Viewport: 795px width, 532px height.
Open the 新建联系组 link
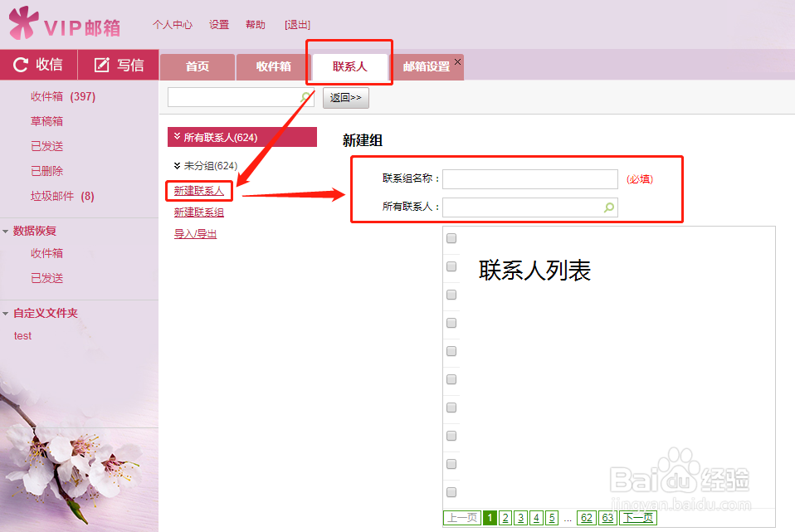pyautogui.click(x=198, y=212)
